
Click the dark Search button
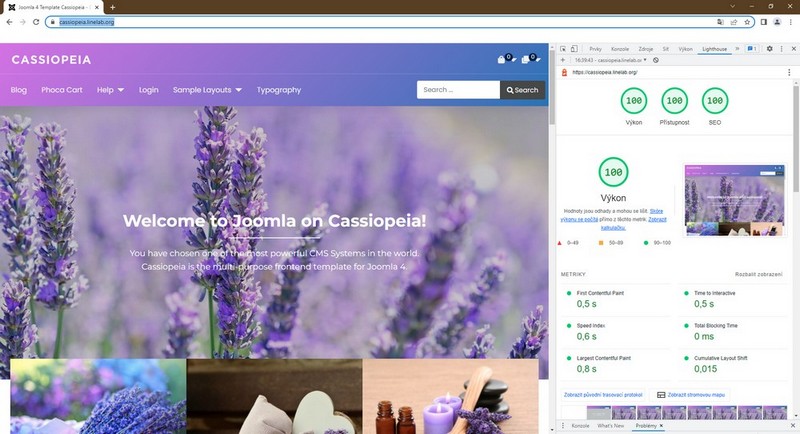(522, 90)
